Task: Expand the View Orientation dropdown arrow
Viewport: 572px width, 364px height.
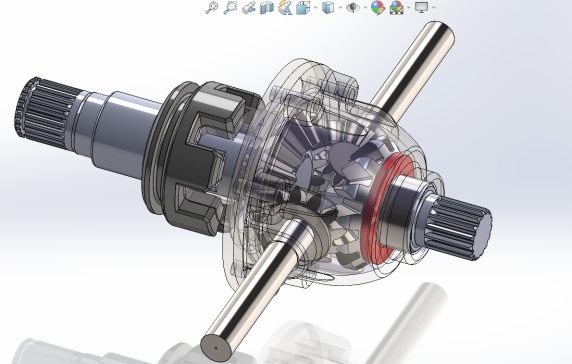Action: click(x=316, y=8)
